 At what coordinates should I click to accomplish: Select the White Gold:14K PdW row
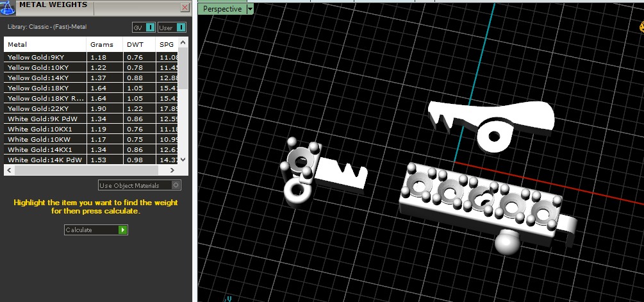pyautogui.click(x=92, y=160)
